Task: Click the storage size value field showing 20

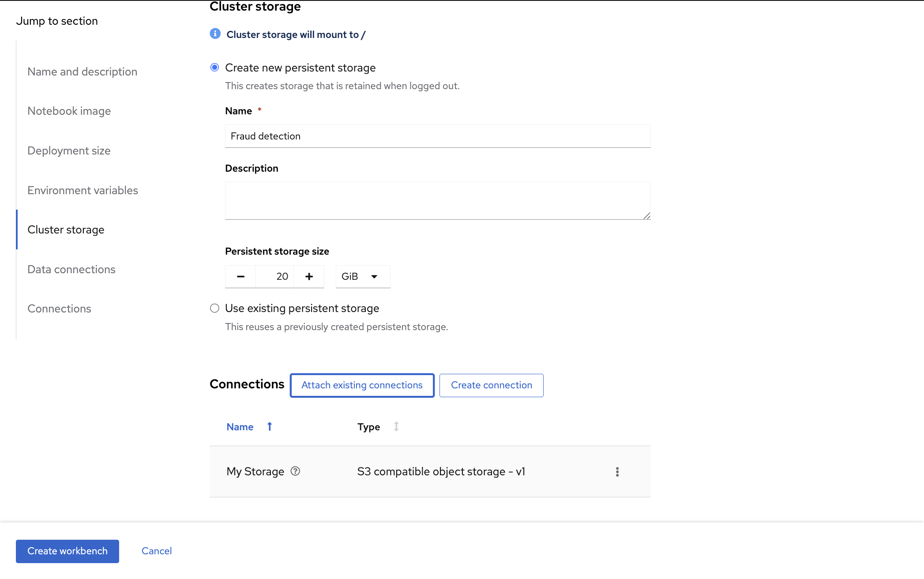Action: point(274,277)
